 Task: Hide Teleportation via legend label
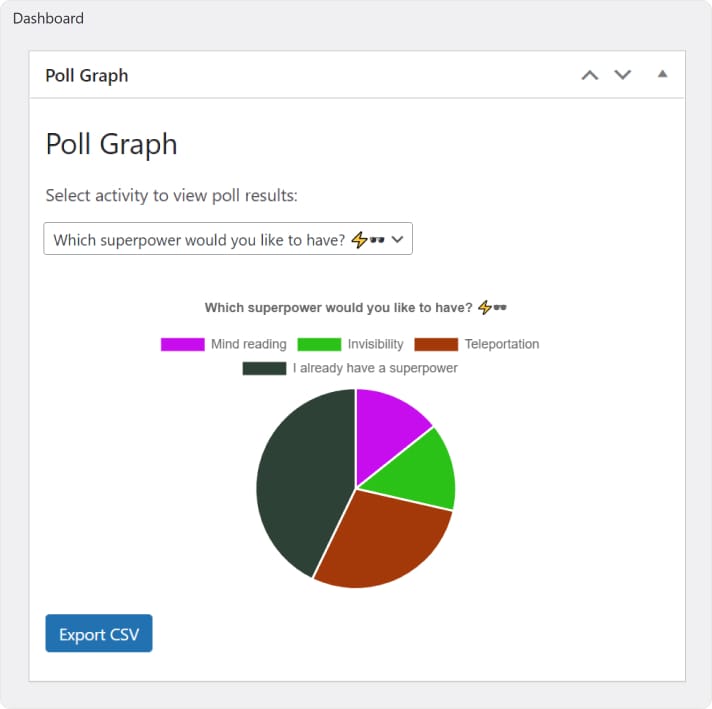click(501, 344)
